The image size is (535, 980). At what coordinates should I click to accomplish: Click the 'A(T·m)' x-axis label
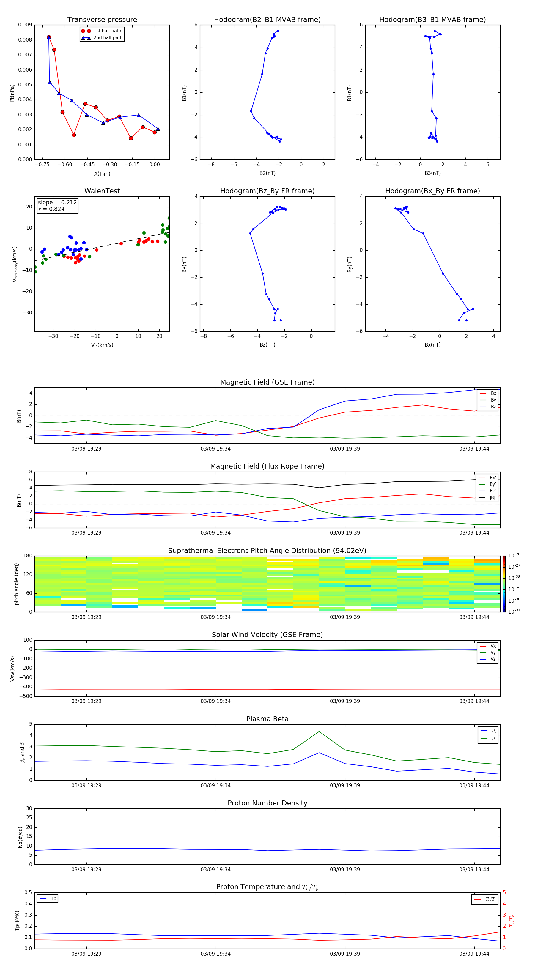click(102, 173)
